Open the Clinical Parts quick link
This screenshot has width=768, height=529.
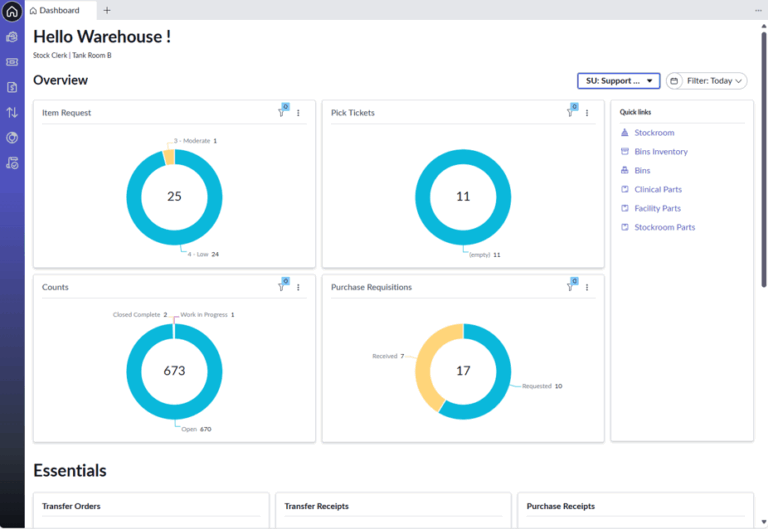click(x=657, y=190)
